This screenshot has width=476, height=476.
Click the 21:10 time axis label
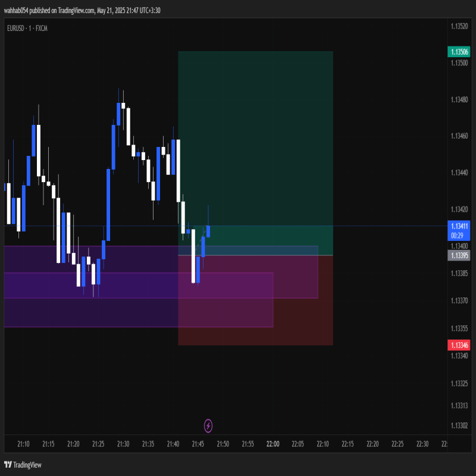[23, 444]
